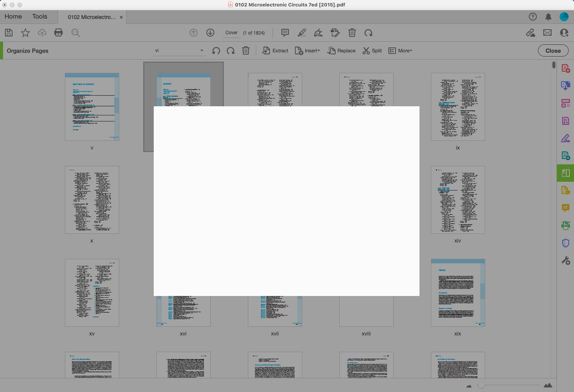Print the document

58,33
